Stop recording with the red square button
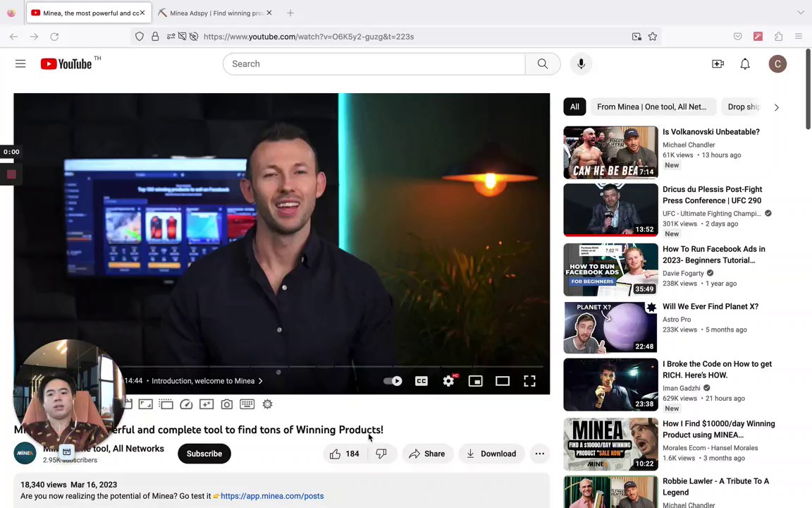Image resolution: width=812 pixels, height=508 pixels. point(11,175)
